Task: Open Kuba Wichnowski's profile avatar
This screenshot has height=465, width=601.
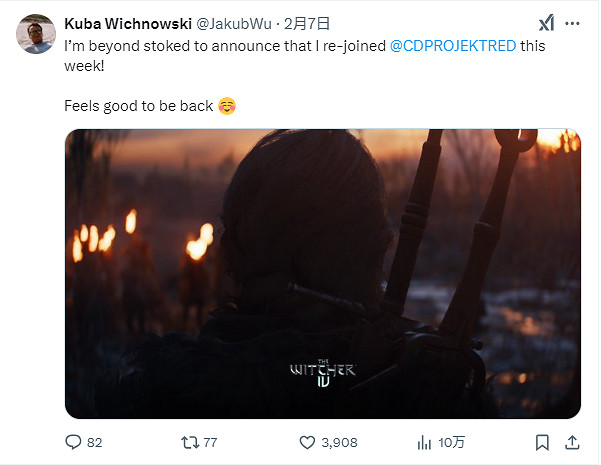Action: (x=33, y=34)
